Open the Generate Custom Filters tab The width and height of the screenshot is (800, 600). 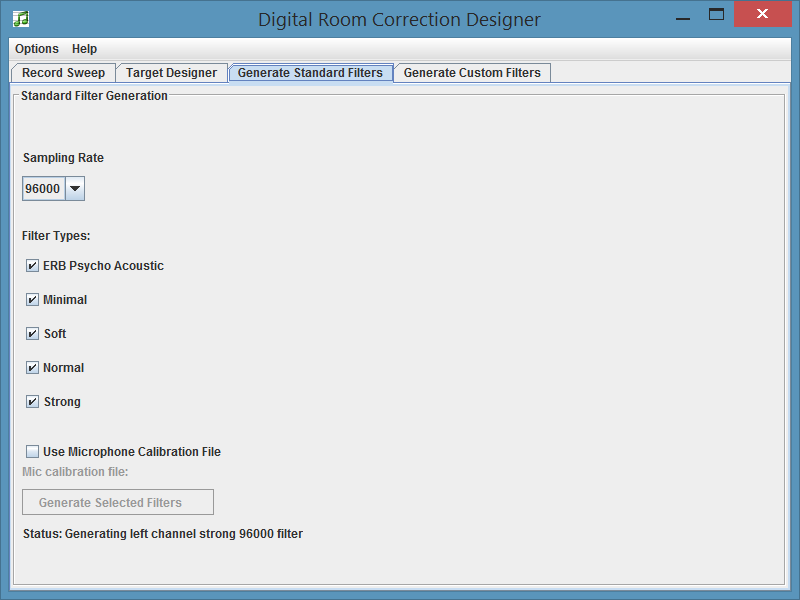pos(471,72)
